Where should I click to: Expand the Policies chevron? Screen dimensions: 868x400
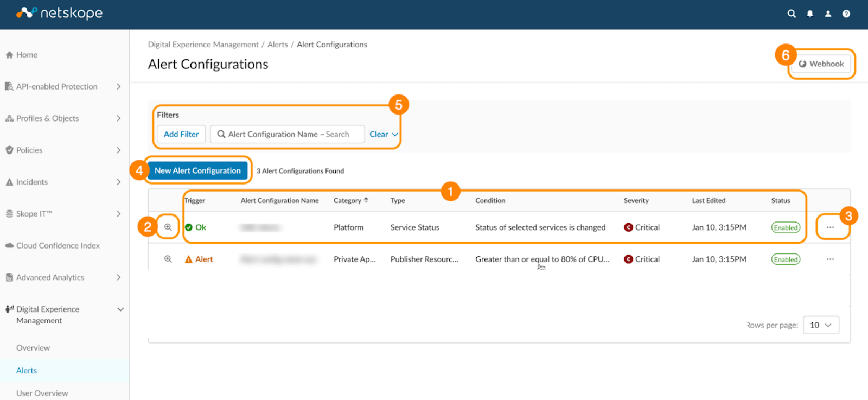pyautogui.click(x=119, y=150)
